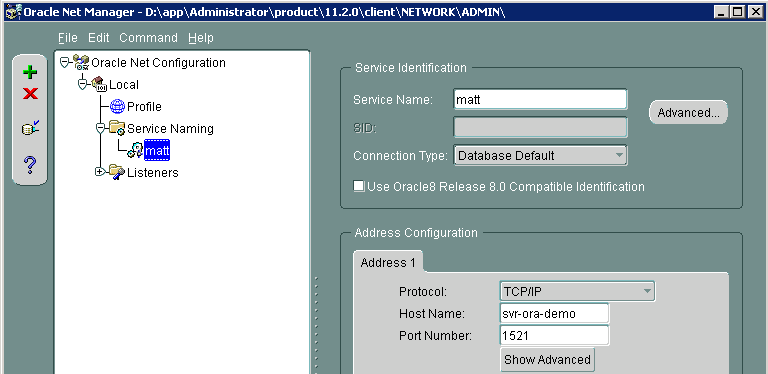Viewport: 768px width, 374px height.
Task: Click the Advanced... button
Action: (688, 113)
